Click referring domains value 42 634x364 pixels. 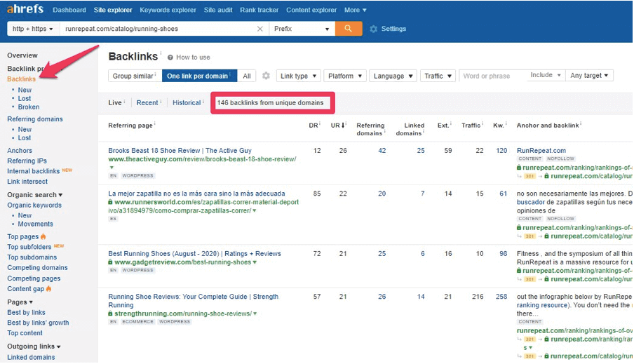point(382,151)
